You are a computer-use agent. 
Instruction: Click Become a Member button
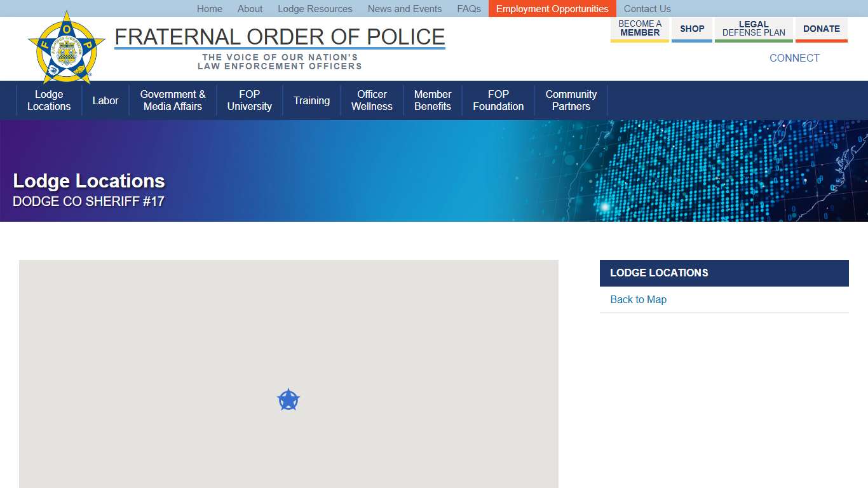(x=640, y=29)
